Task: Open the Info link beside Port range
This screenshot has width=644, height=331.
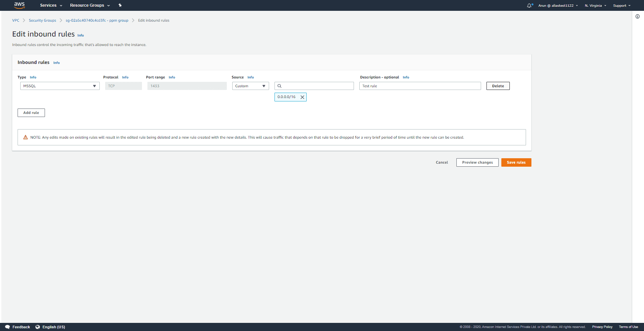Action: (172, 77)
